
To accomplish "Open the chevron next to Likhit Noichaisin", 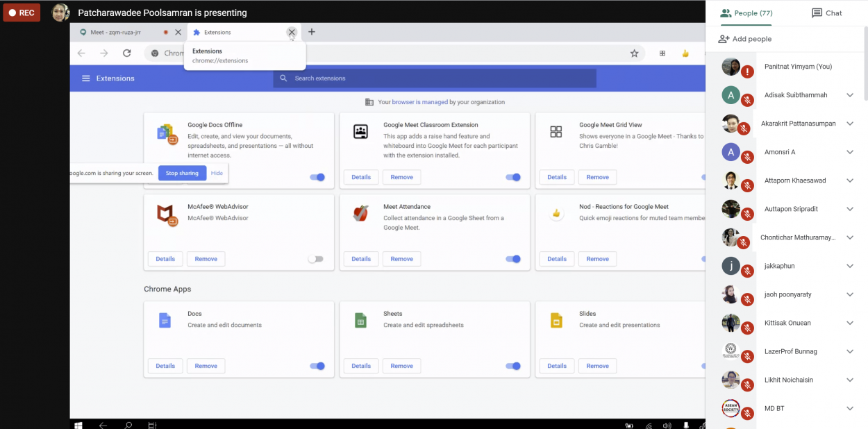I will (850, 380).
